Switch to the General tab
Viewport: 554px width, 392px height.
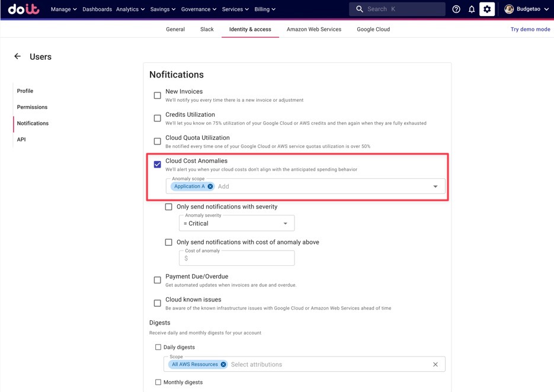(x=175, y=30)
